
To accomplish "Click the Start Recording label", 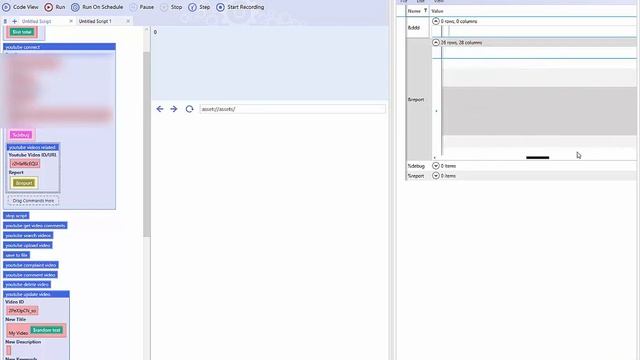I will point(246,7).
